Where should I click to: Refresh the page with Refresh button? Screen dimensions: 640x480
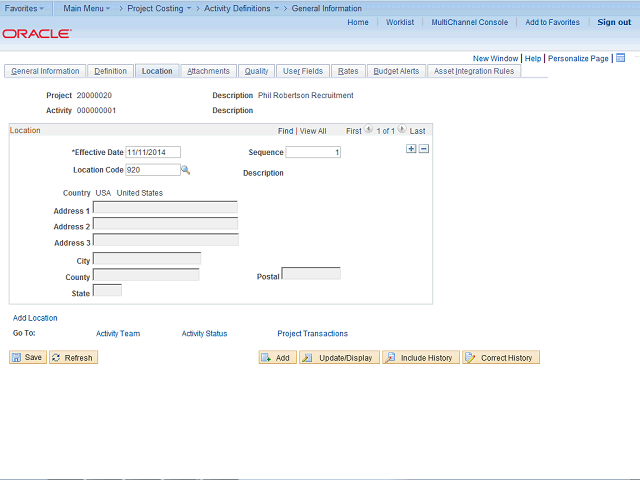point(73,357)
